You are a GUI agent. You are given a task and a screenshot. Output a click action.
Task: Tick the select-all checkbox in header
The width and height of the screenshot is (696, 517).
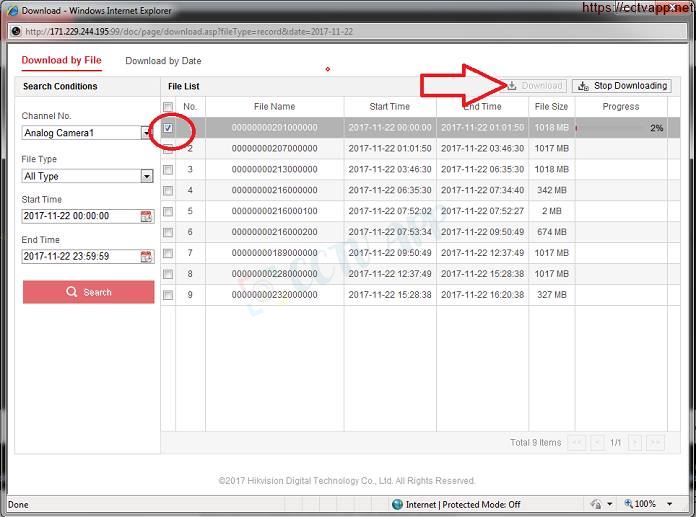click(168, 107)
